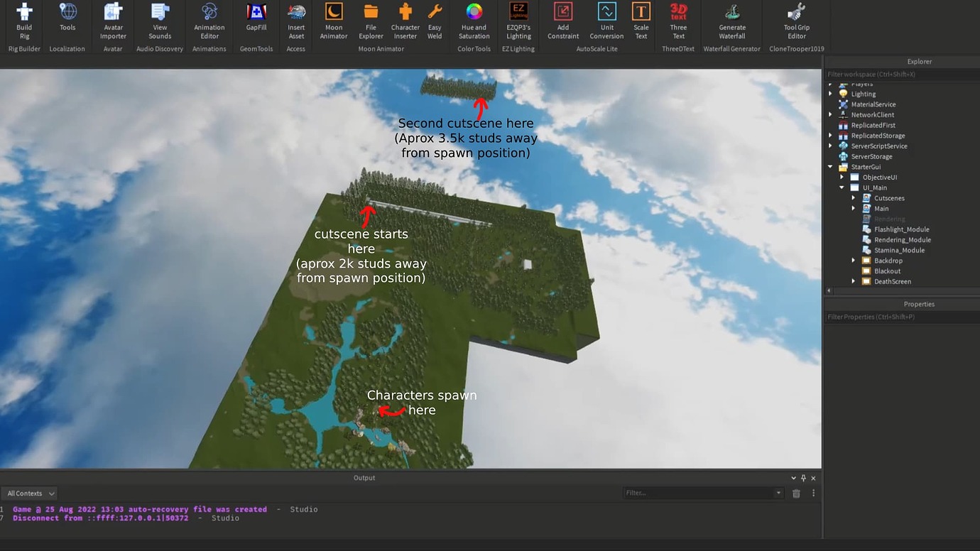Select MaterialService in Explorer

873,104
